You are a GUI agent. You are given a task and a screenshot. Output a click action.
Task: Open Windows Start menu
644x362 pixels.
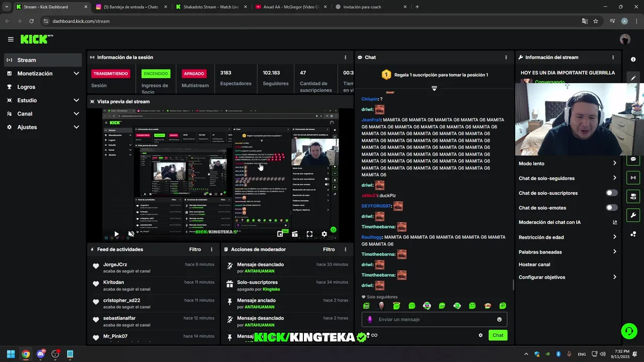point(11,354)
